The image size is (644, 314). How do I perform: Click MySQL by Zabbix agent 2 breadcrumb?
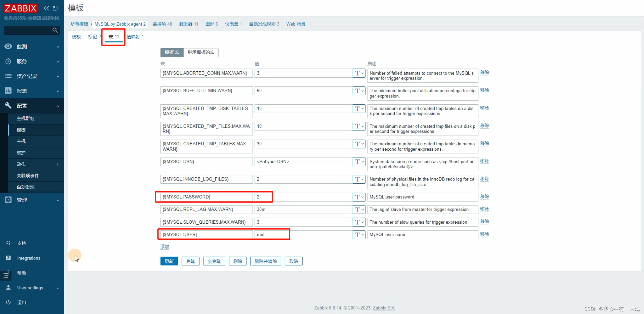pyautogui.click(x=120, y=24)
